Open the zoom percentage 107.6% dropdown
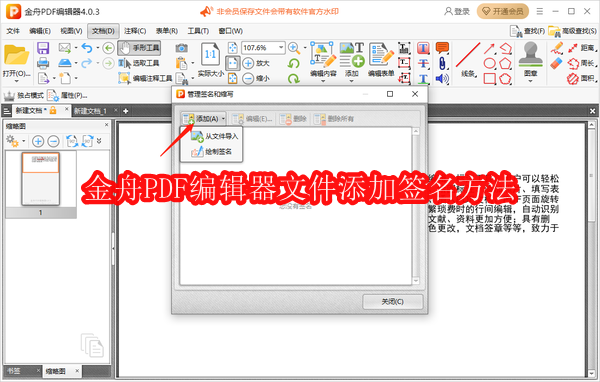The image size is (600, 382). pos(281,48)
